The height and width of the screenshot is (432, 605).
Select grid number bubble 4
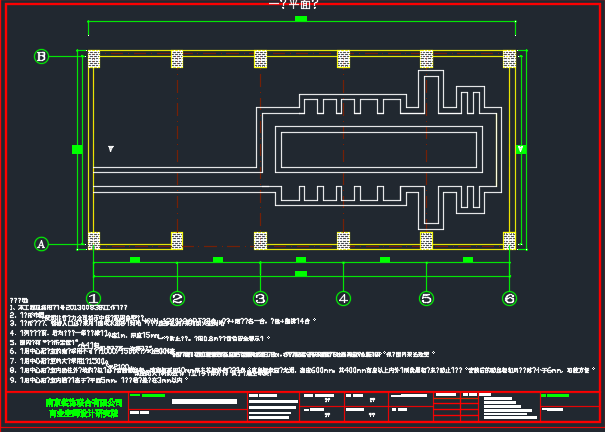[x=343, y=298]
